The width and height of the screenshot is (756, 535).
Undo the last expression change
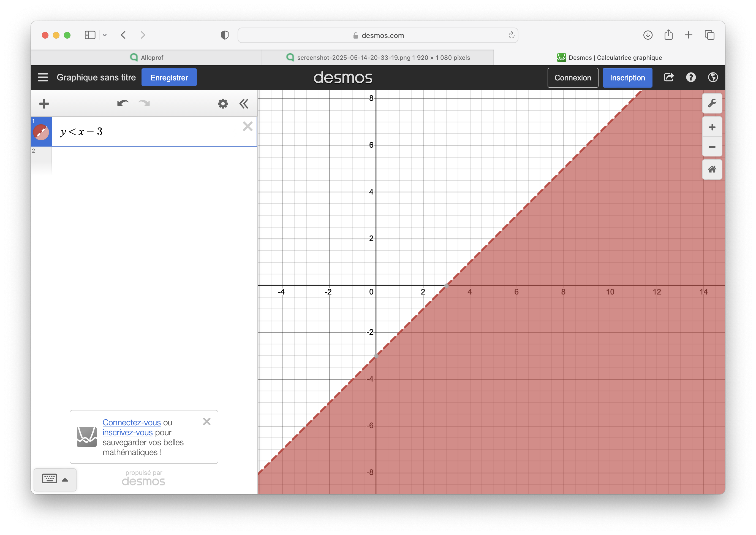123,103
